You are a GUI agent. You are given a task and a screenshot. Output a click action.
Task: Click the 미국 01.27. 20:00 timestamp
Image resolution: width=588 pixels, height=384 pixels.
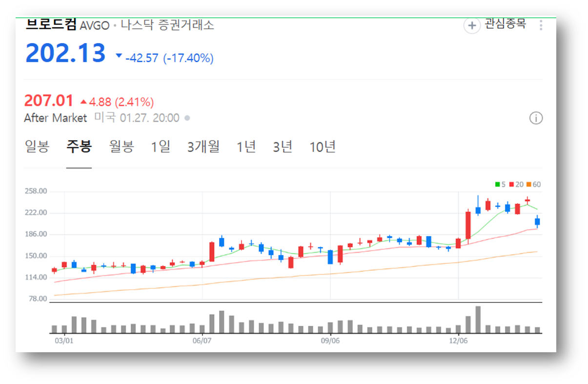click(137, 118)
